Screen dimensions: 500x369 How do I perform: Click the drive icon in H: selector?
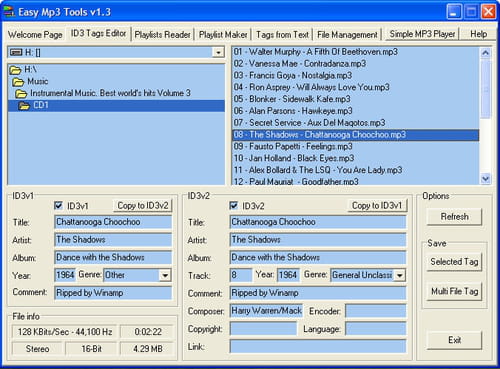[16, 52]
